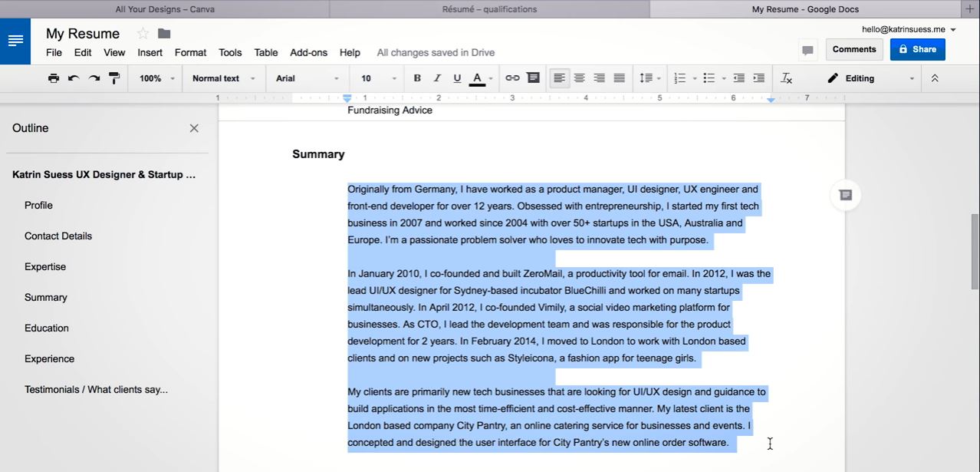This screenshot has height=472, width=980.
Task: Click the vertical scrollbar thumb
Action: [x=975, y=252]
